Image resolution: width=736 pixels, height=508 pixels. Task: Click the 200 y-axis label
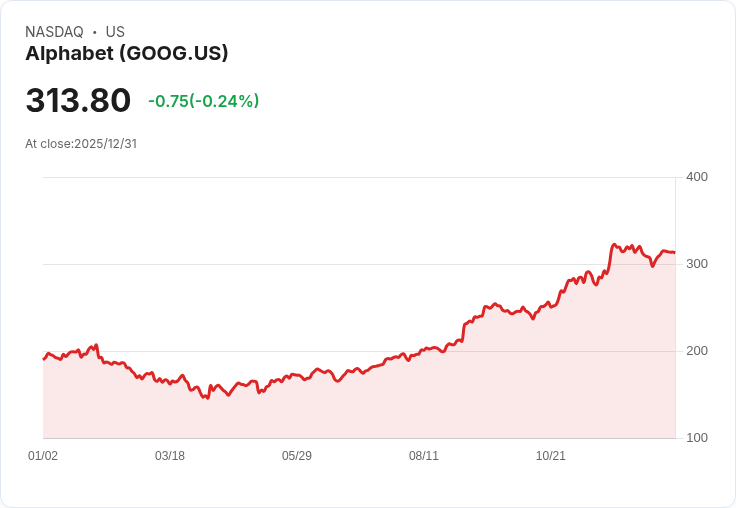tap(696, 351)
